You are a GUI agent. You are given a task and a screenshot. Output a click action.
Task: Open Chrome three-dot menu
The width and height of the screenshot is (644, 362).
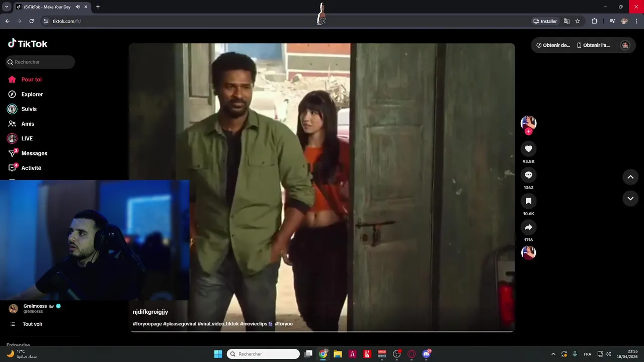[636, 21]
